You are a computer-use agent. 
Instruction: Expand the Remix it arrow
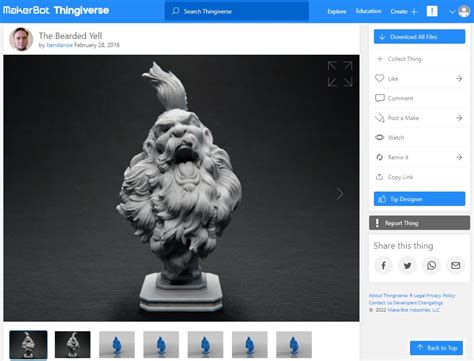pyautogui.click(x=459, y=157)
